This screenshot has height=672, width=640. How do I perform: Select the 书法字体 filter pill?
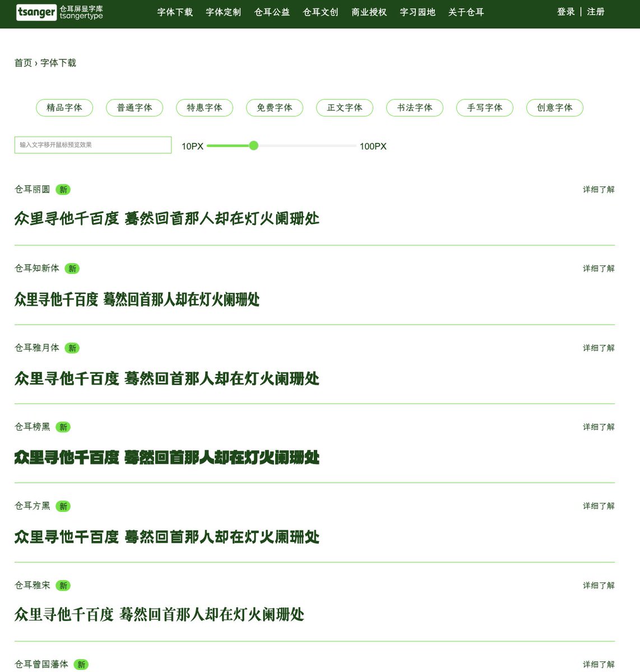415,108
